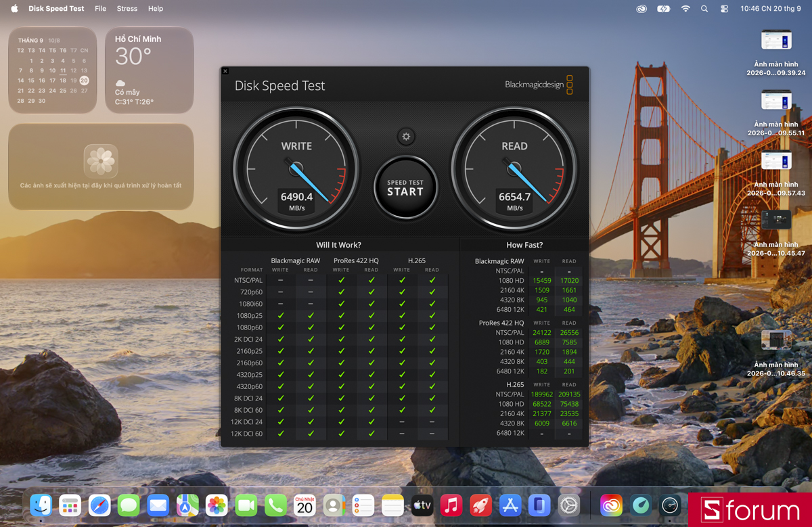Click the 26556 ProRes read value

point(569,333)
